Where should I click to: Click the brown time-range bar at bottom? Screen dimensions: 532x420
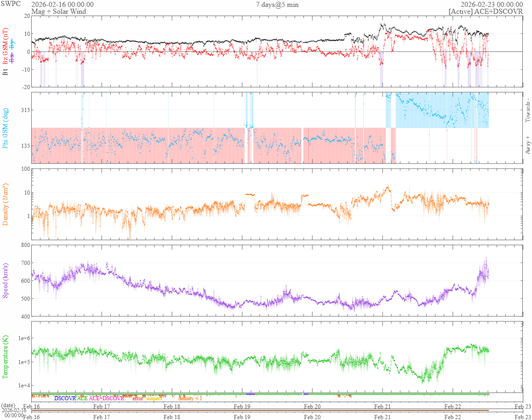coord(260,410)
